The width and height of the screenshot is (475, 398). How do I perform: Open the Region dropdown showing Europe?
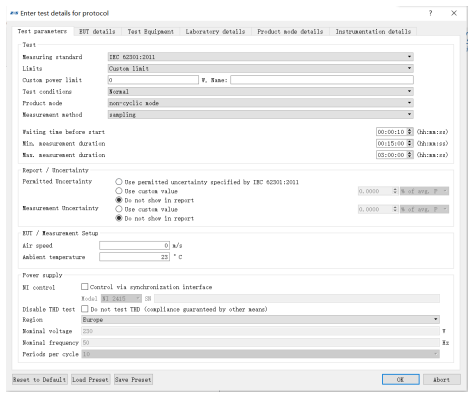tap(260, 319)
